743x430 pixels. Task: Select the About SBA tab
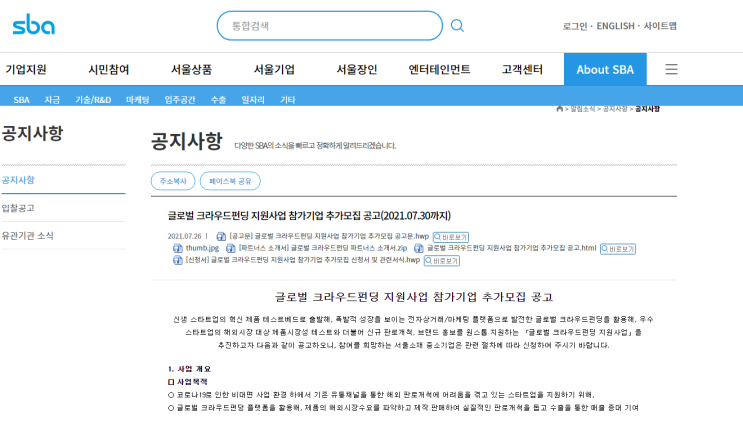(x=605, y=70)
